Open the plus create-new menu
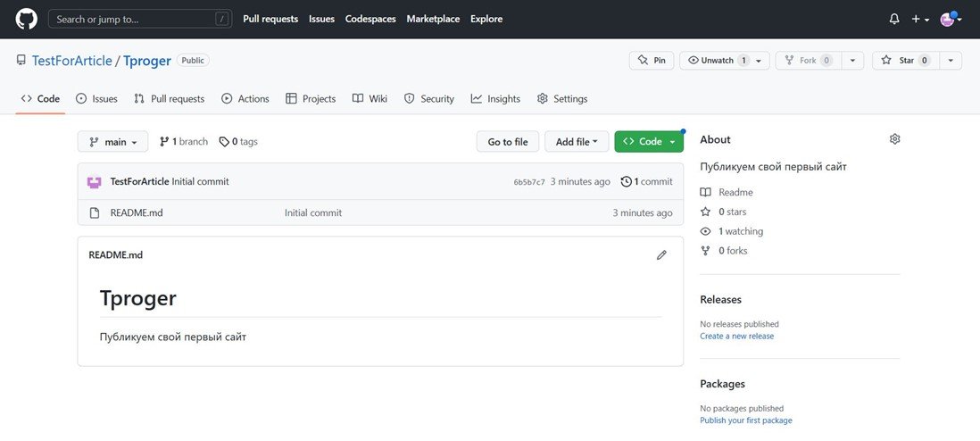Image resolution: width=980 pixels, height=441 pixels. point(920,20)
